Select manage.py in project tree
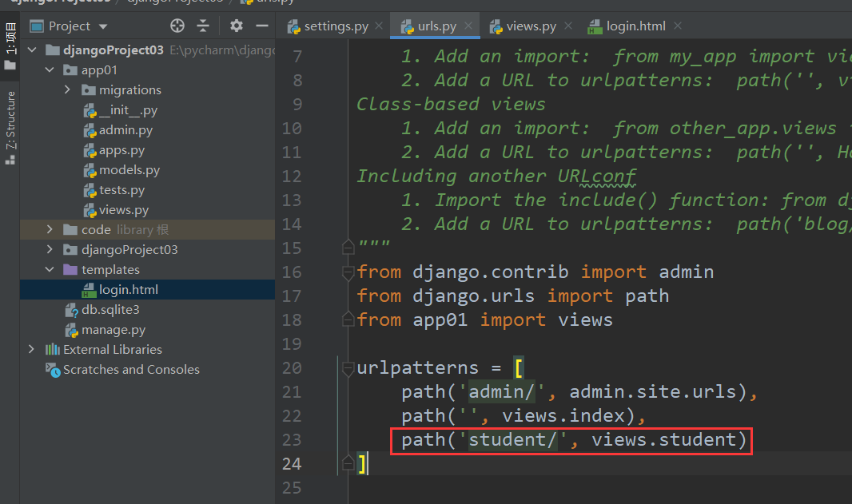852x504 pixels. [113, 330]
